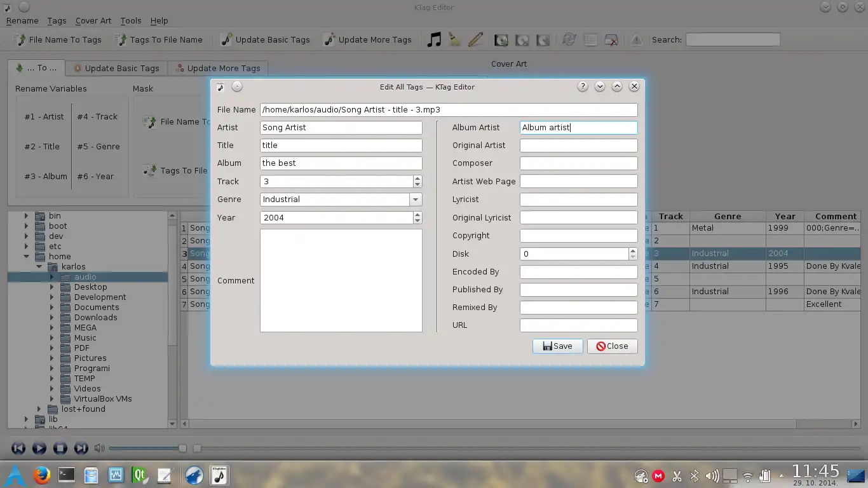
Task: Click the pencil edit toolbar icon
Action: (475, 39)
